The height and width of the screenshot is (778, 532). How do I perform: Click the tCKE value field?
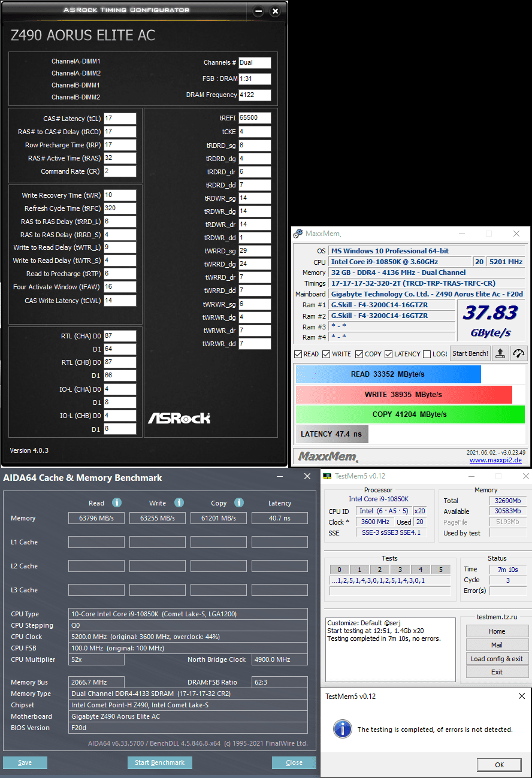[x=255, y=132]
